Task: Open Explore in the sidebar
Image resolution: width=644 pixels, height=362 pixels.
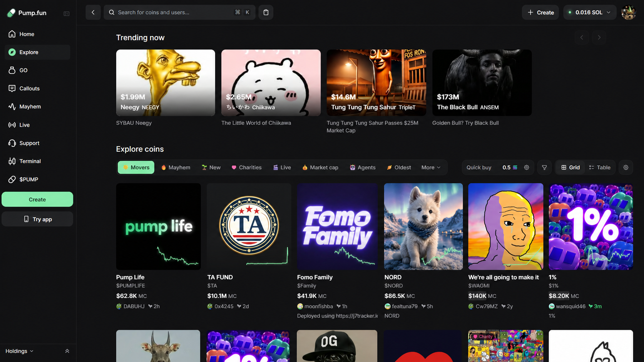Action: 37,52
